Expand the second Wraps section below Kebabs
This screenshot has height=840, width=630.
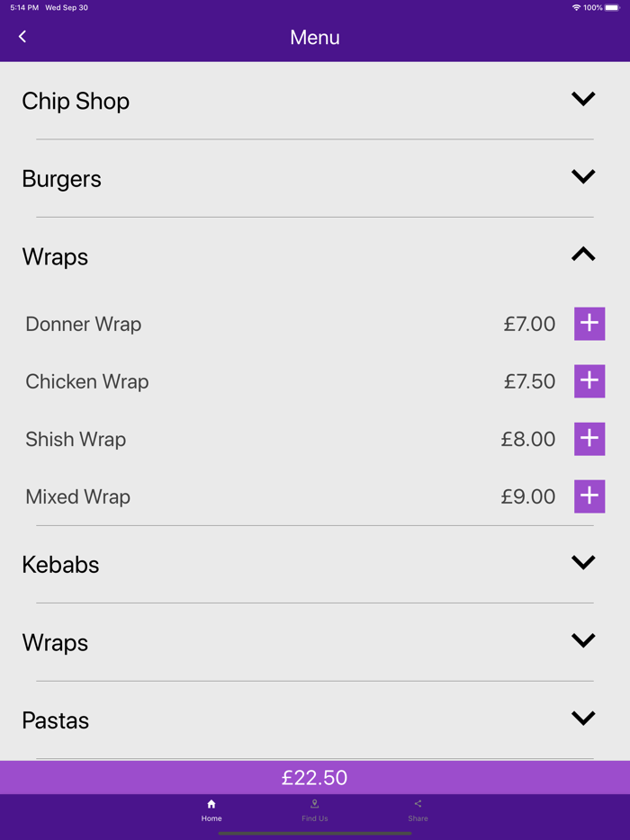[583, 641]
